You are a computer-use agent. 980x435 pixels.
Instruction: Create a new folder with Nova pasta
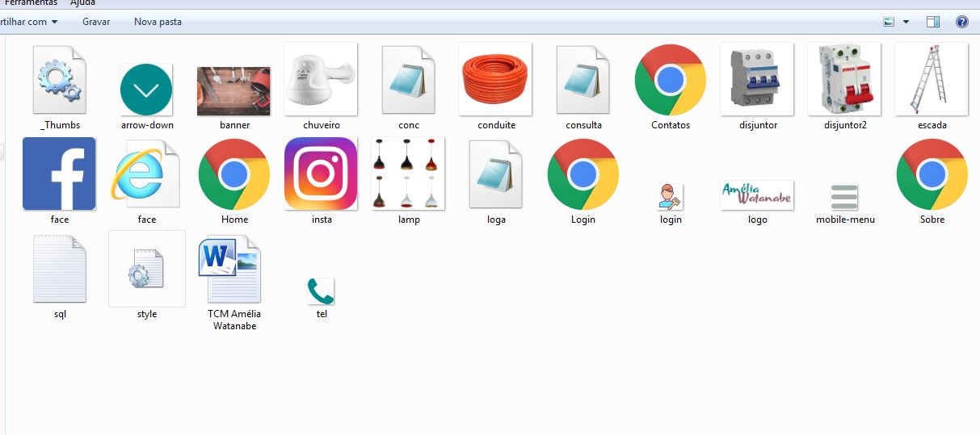click(158, 22)
